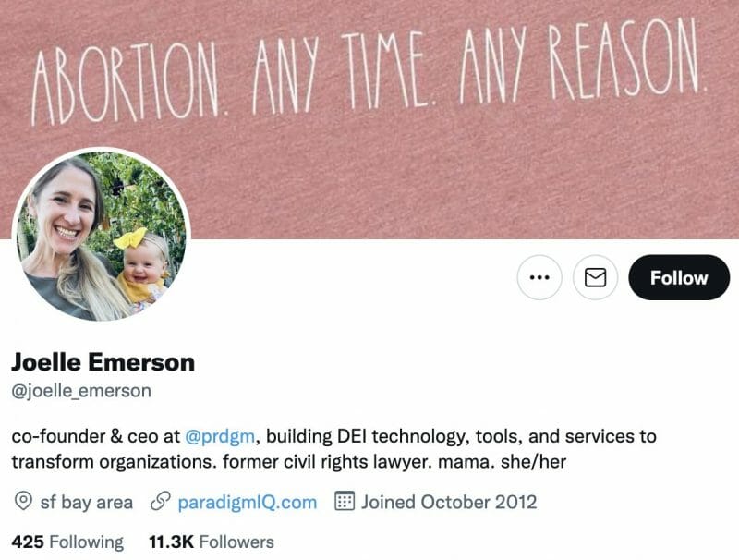Select the Joelle Emerson display name
The height and width of the screenshot is (560, 739).
coord(103,362)
